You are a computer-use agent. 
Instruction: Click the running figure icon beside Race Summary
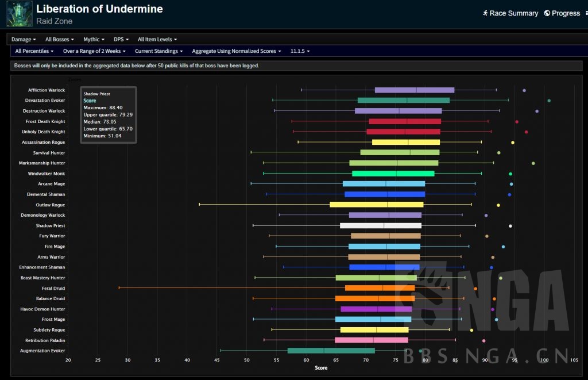click(485, 13)
